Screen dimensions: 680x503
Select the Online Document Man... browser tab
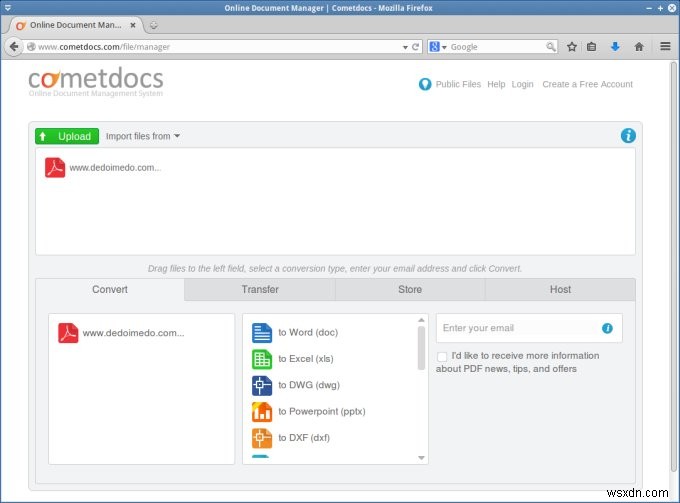tap(76, 25)
